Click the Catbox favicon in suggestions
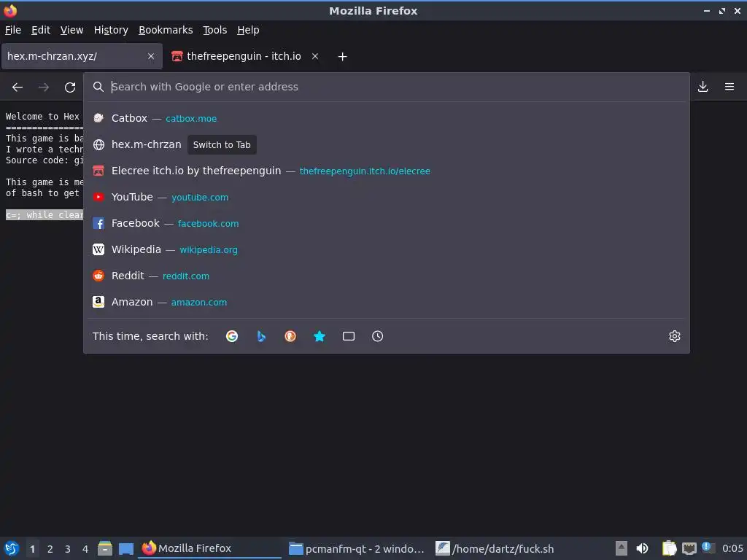 [98, 118]
